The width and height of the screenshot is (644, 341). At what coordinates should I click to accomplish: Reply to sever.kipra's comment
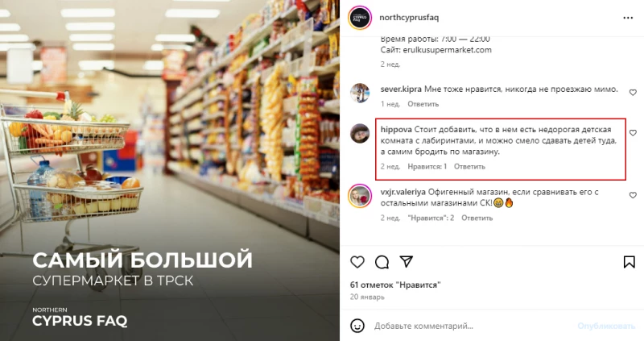(423, 104)
